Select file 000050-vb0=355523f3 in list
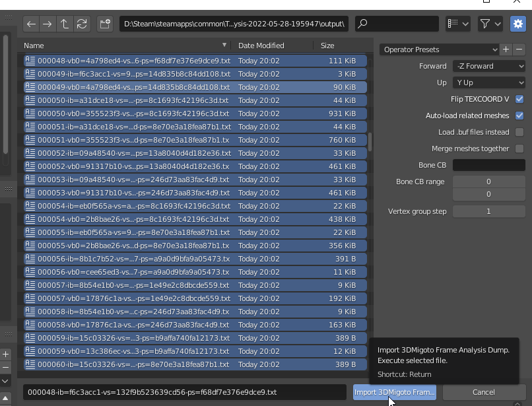532x406 pixels. point(195,114)
